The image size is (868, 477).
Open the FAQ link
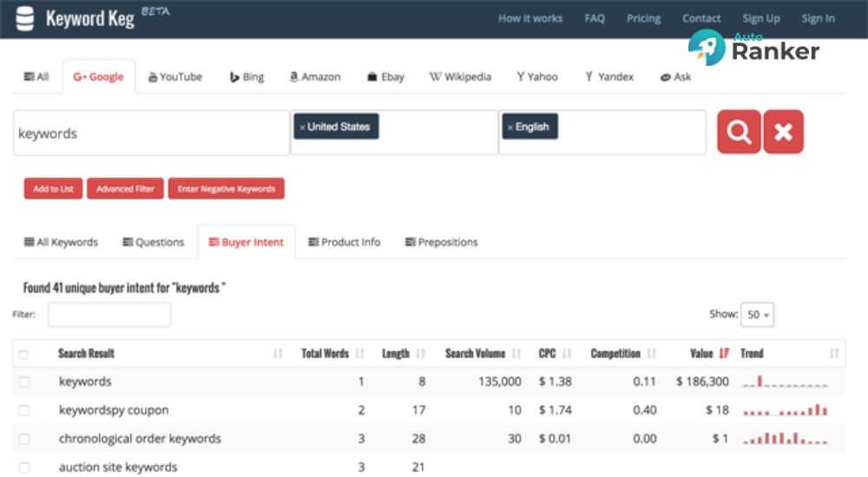[x=595, y=18]
